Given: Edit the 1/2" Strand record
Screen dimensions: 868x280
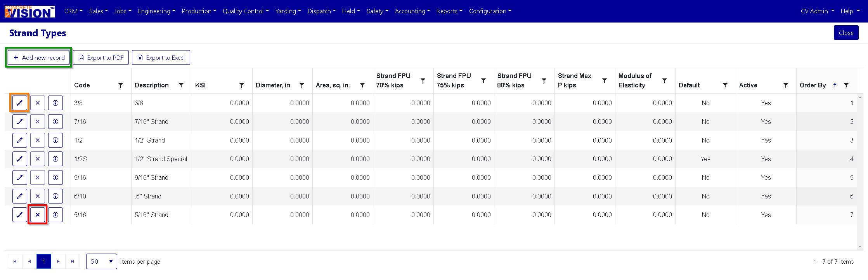Looking at the screenshot, I should pyautogui.click(x=19, y=140).
